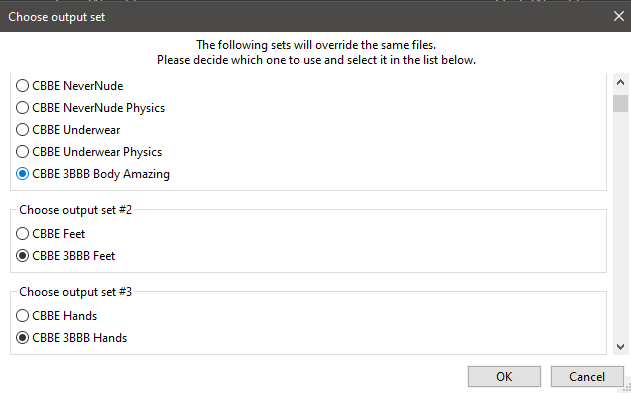This screenshot has width=631, height=393.
Task: Click the dialog resize grip corner
Action: 627,389
